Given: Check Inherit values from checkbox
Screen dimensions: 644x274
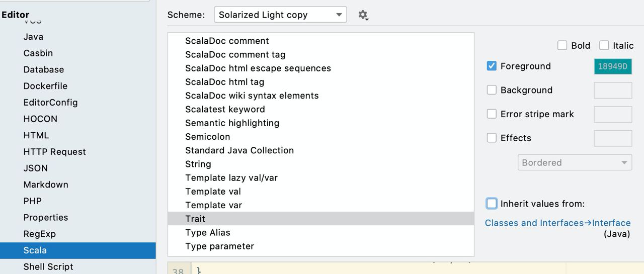Looking at the screenshot, I should (492, 204).
